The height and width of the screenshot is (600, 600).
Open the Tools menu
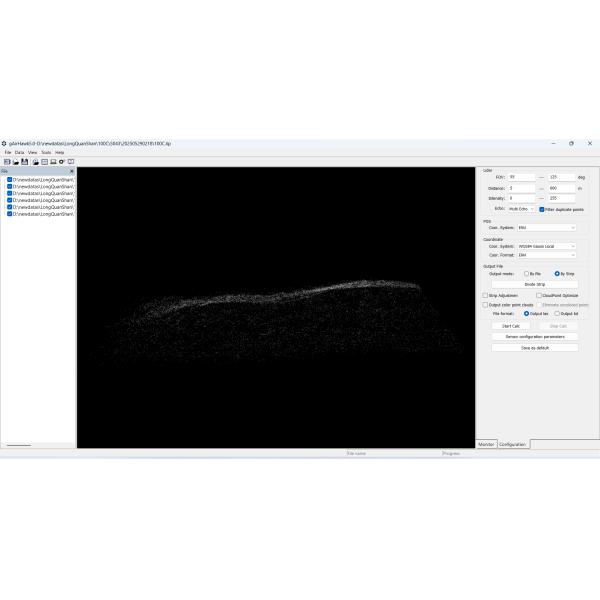click(46, 152)
